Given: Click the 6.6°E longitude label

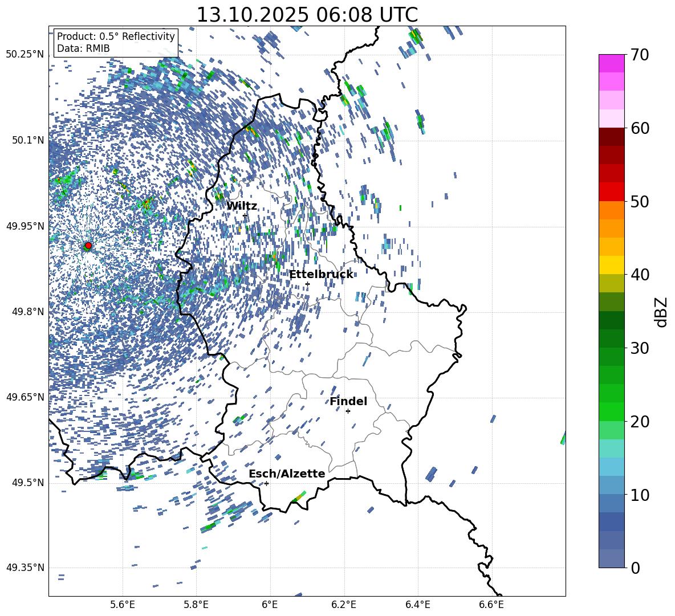Looking at the screenshot, I should click(491, 605).
